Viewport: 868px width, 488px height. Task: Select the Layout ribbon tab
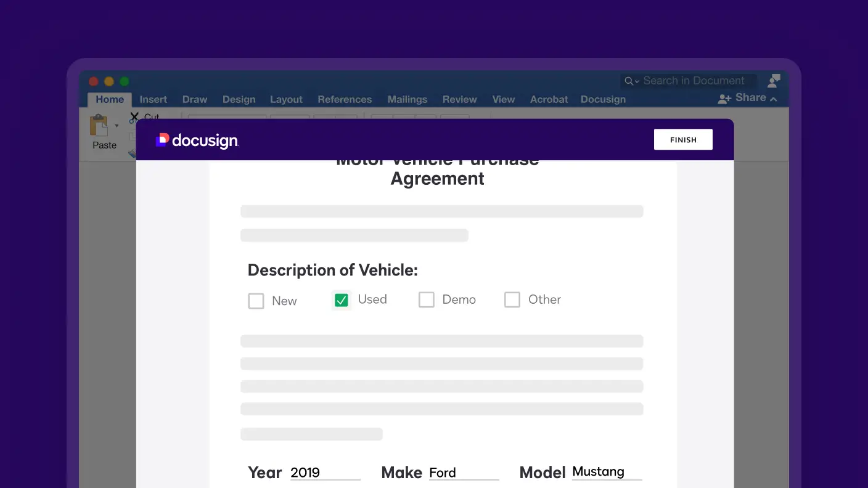click(286, 99)
